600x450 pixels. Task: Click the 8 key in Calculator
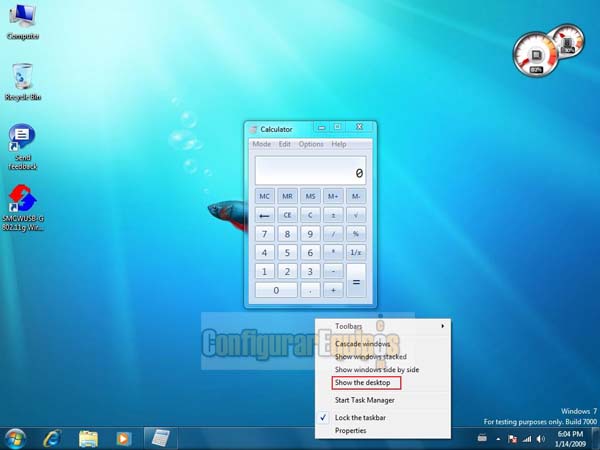[x=287, y=234]
